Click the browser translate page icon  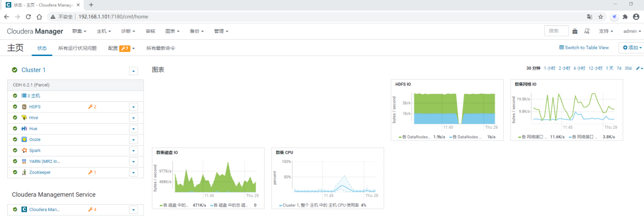[x=590, y=16]
